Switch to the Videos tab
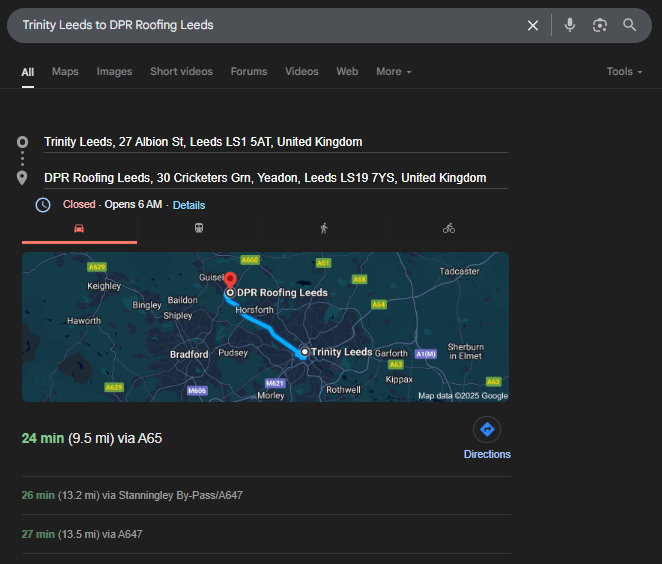This screenshot has width=662, height=564. coord(301,71)
